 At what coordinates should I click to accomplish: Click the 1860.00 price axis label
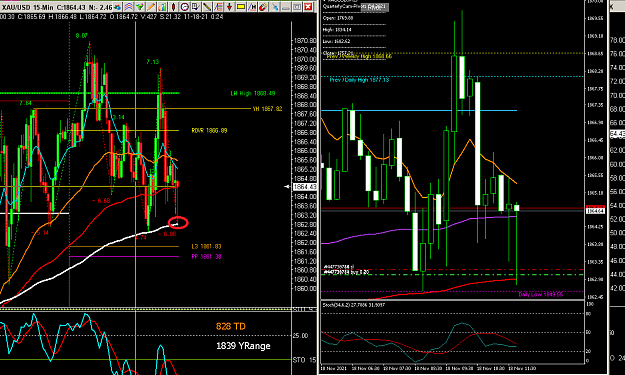[x=305, y=288]
